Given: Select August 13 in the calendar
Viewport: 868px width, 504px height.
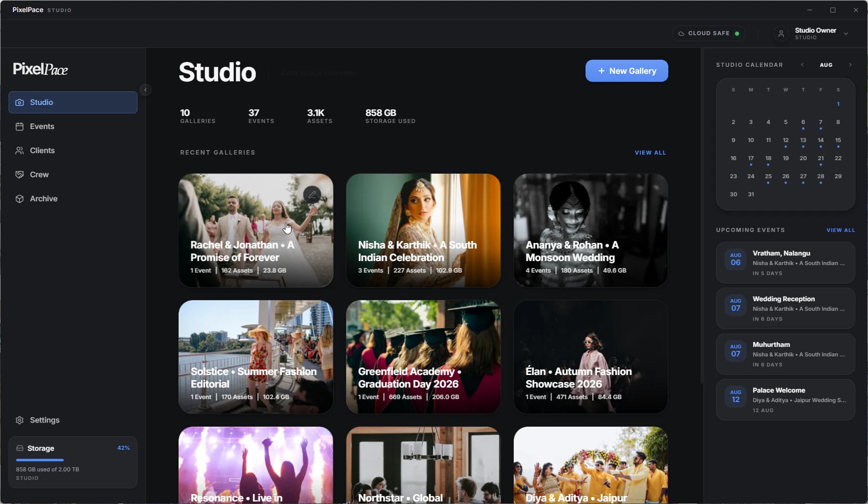Looking at the screenshot, I should point(803,140).
